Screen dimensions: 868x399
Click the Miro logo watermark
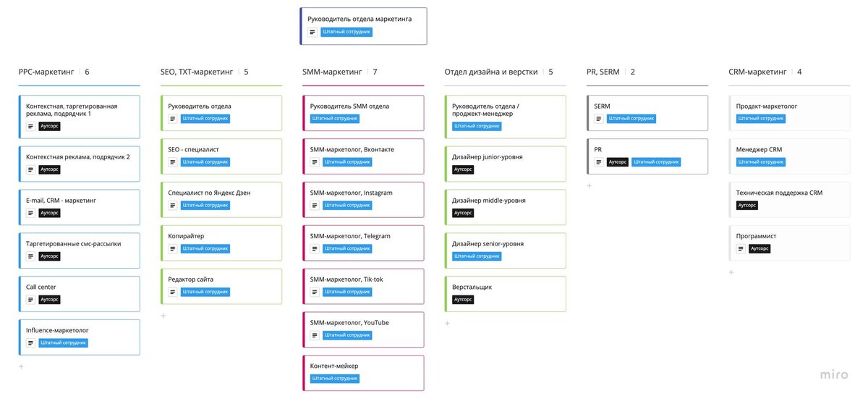pyautogui.click(x=834, y=374)
